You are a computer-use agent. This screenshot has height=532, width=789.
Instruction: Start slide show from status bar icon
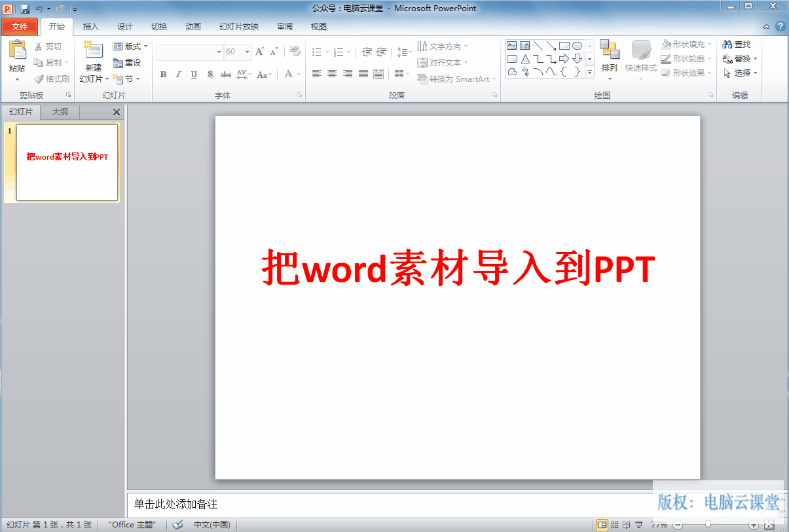tap(638, 525)
